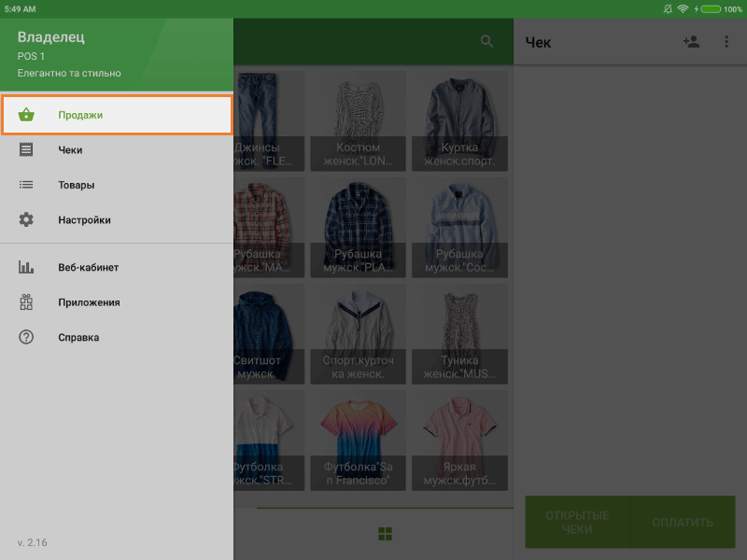Tap the battery indicator in status bar

click(711, 8)
